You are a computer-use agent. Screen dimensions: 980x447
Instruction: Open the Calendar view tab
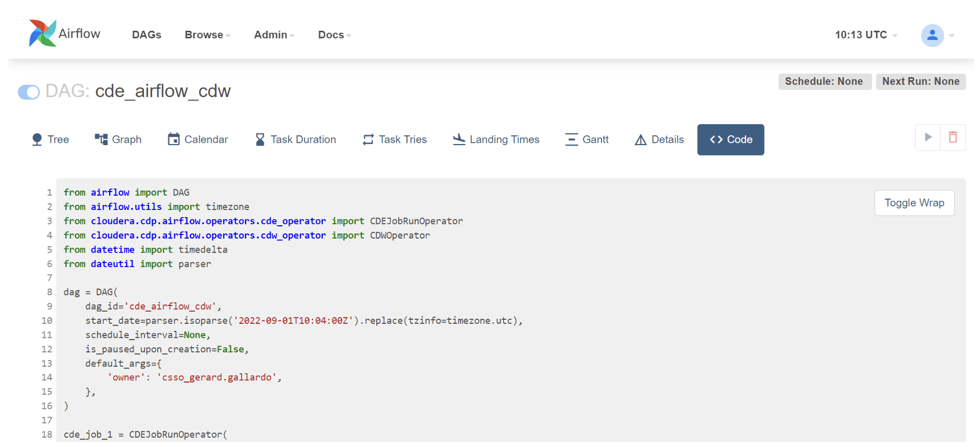pyautogui.click(x=198, y=139)
